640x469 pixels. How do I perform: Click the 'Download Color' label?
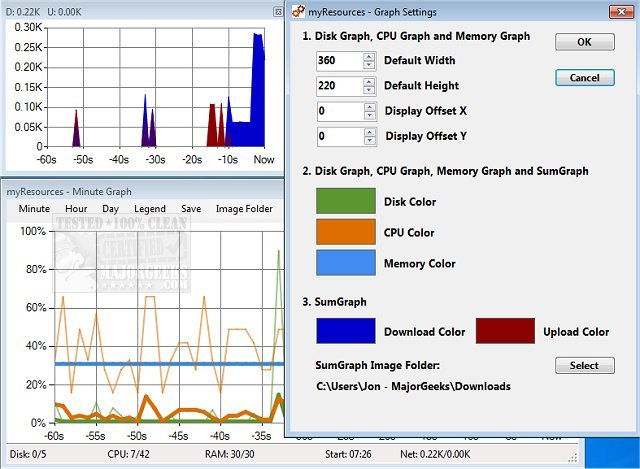coord(424,332)
